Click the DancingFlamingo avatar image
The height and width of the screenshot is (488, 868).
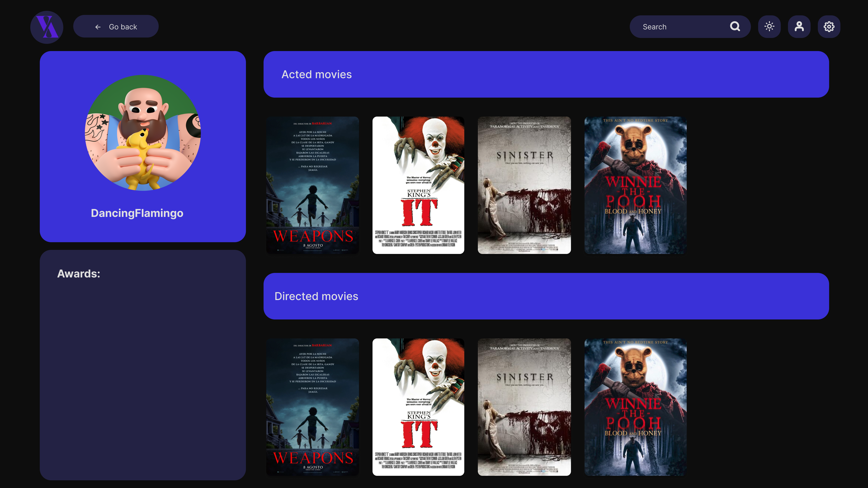[x=143, y=133]
